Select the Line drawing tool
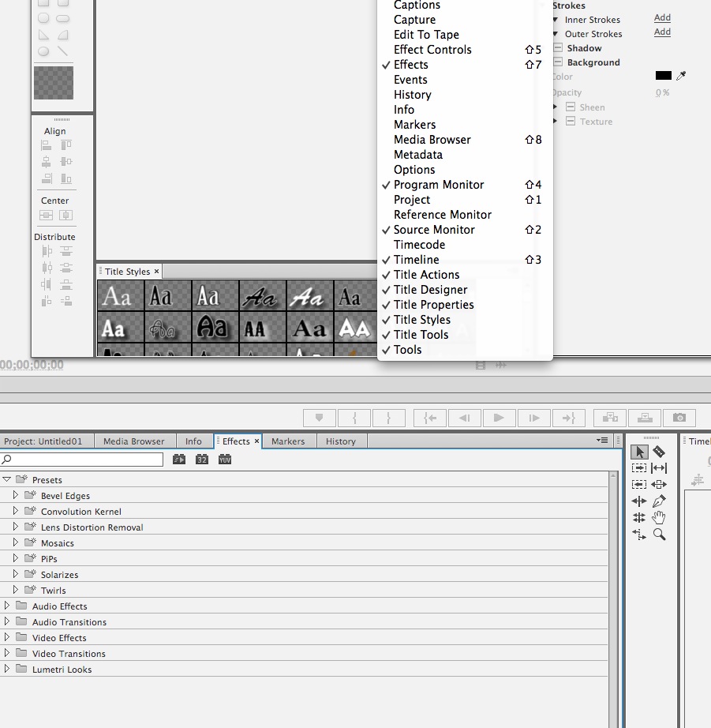 pyautogui.click(x=62, y=51)
